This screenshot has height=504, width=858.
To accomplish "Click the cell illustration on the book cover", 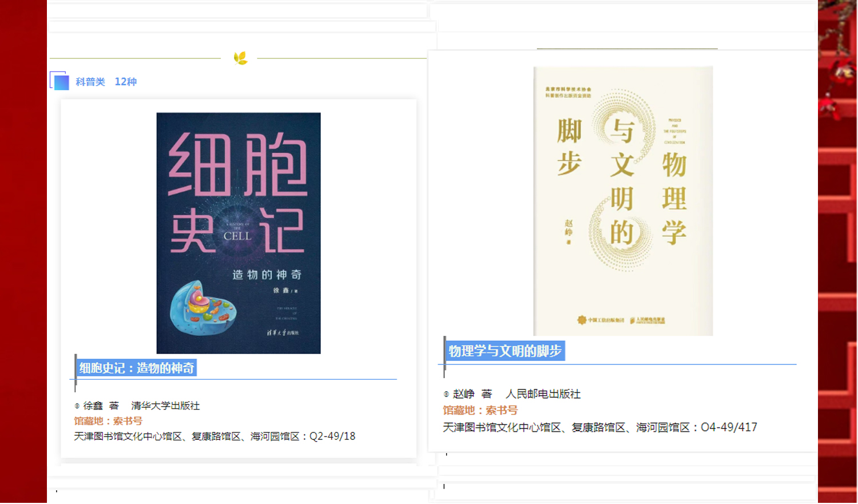I will pos(203,308).
